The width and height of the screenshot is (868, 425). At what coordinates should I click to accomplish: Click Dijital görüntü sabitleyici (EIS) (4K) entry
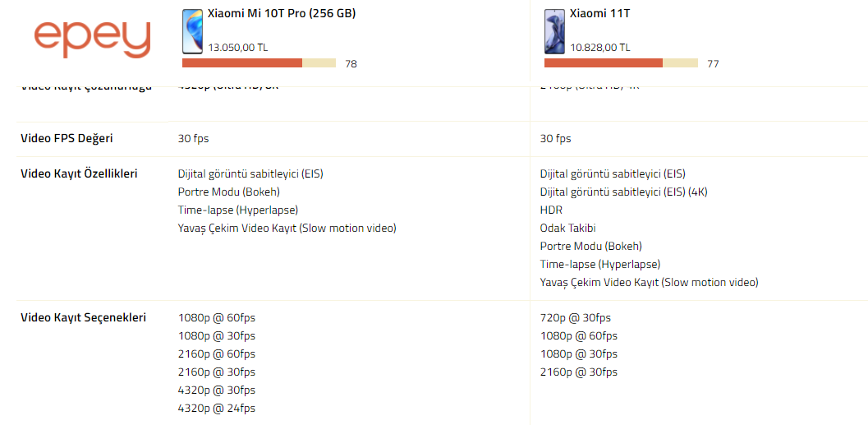coord(624,192)
